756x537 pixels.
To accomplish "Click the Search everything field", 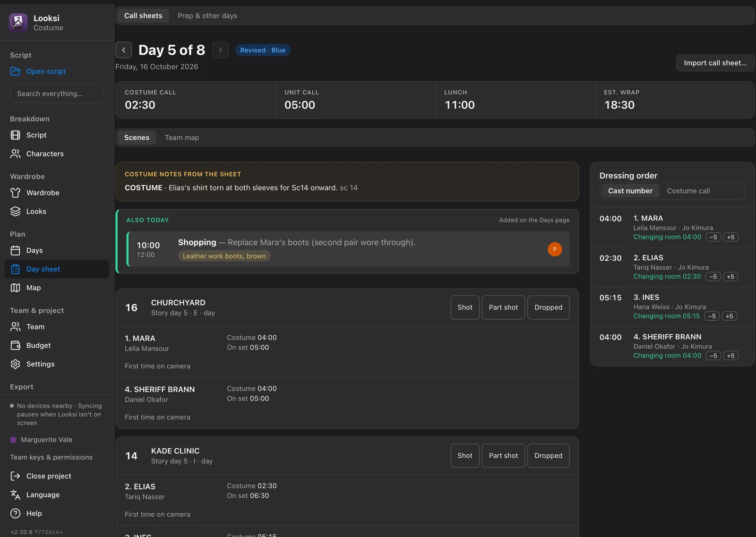I will click(x=57, y=94).
